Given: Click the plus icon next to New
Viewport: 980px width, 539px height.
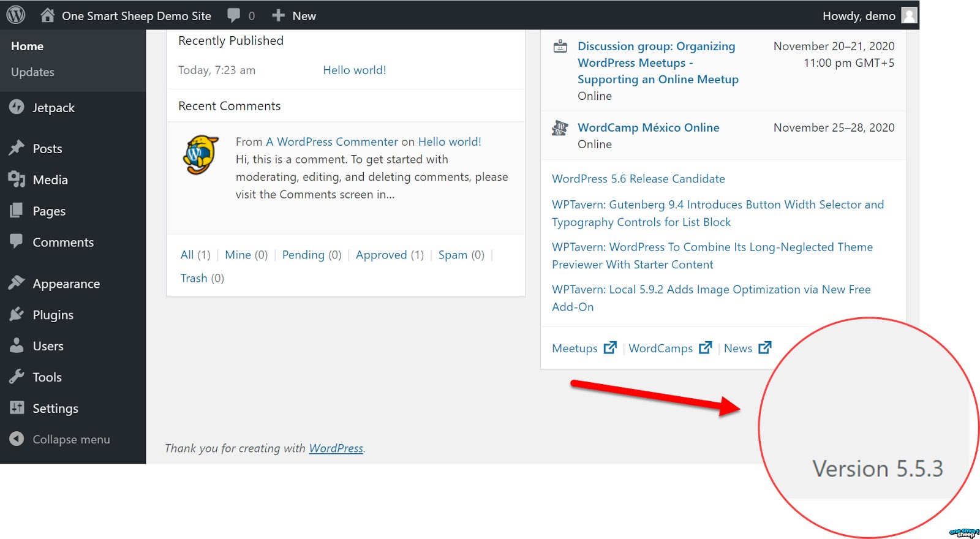Looking at the screenshot, I should (x=279, y=16).
